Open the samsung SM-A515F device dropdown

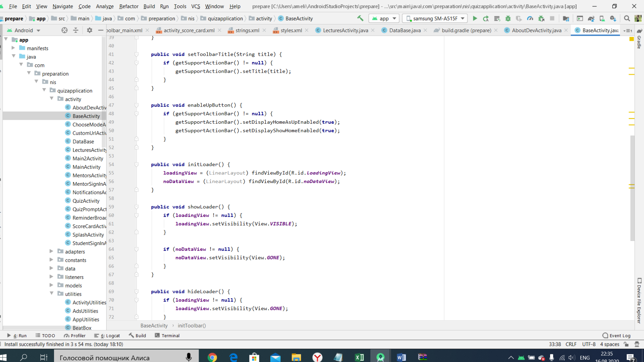click(435, 18)
